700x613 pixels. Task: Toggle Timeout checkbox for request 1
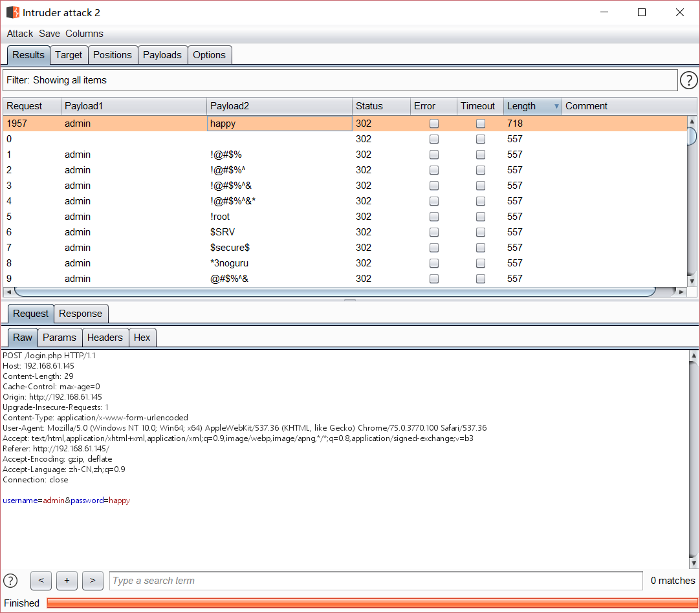(x=480, y=155)
